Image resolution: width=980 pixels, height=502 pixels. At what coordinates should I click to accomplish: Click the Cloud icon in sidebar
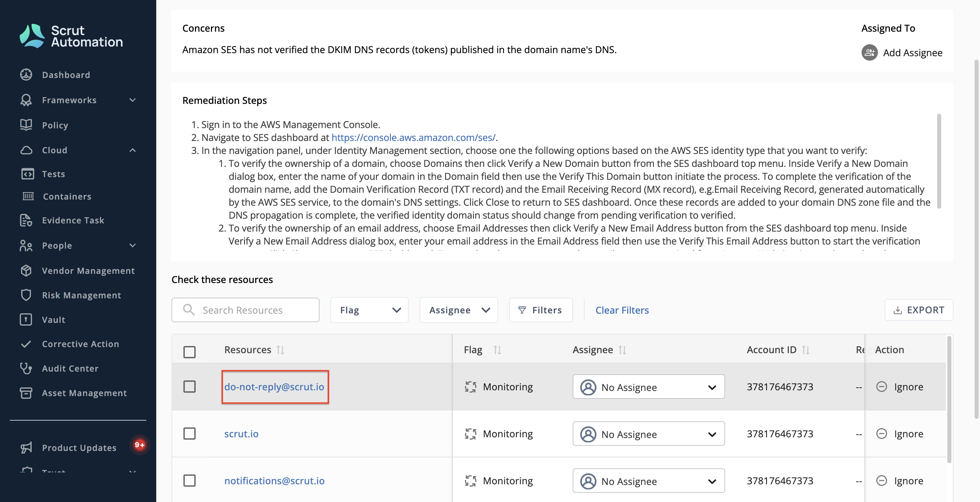[x=26, y=150]
